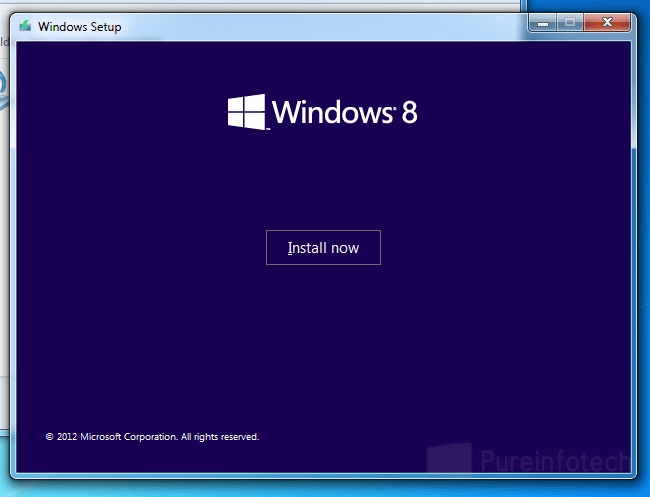Click the Windows Setup title text
Viewport: 650px width, 497px height.
pyautogui.click(x=80, y=27)
